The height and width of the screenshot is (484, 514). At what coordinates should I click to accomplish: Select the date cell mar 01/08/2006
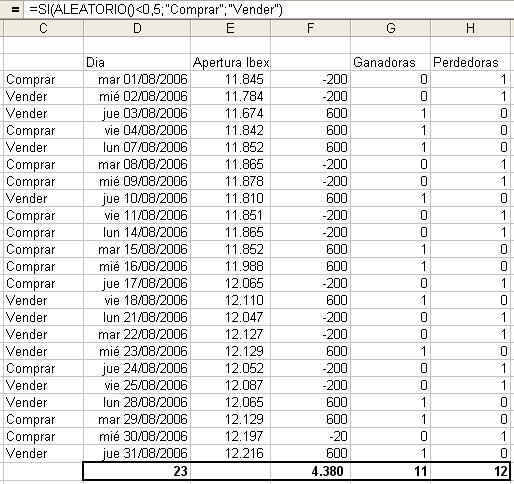tap(137, 79)
